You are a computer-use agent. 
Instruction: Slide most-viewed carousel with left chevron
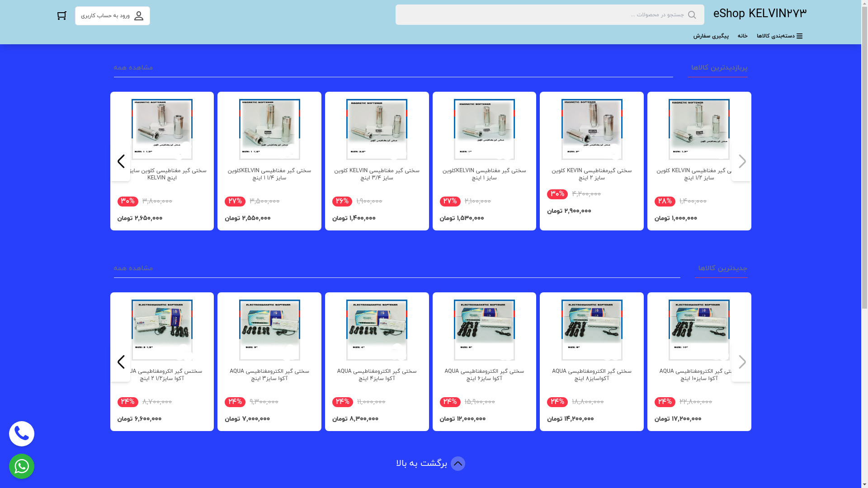(x=121, y=161)
